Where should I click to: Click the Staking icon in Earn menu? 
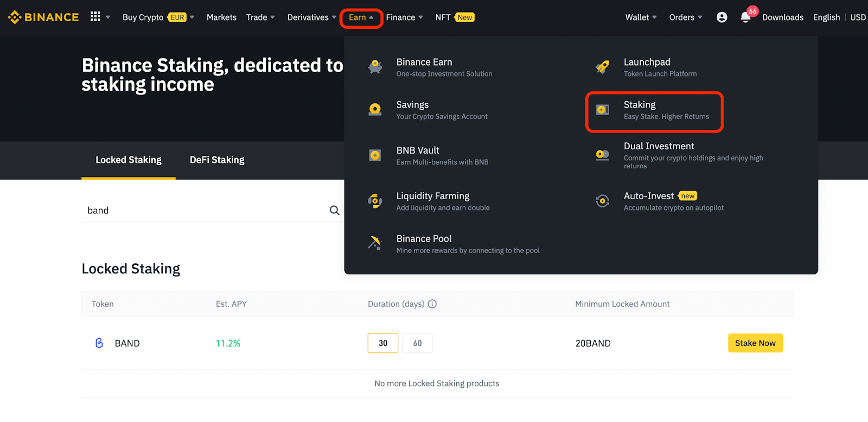[602, 110]
